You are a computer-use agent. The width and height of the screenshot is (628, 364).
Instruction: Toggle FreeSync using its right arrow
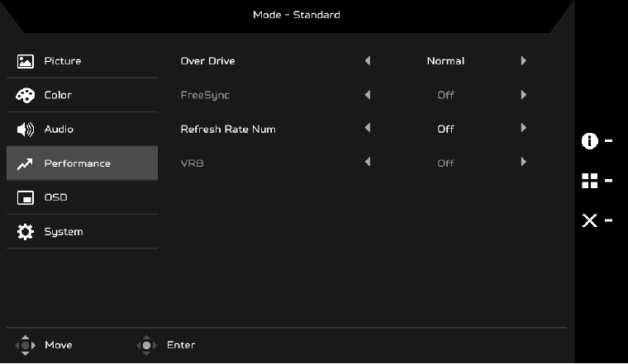point(523,95)
